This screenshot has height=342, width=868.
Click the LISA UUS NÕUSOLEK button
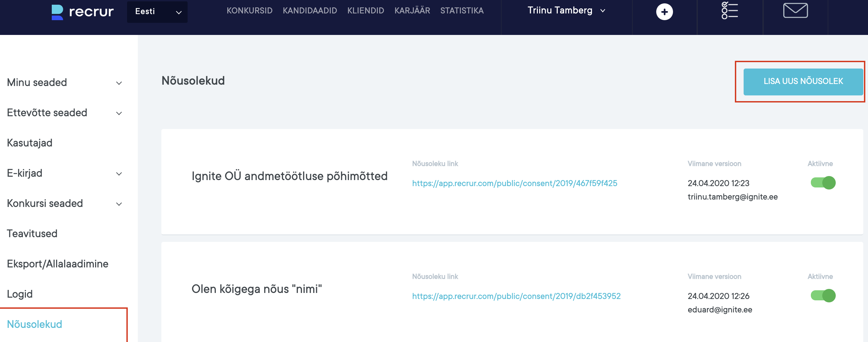click(x=803, y=81)
